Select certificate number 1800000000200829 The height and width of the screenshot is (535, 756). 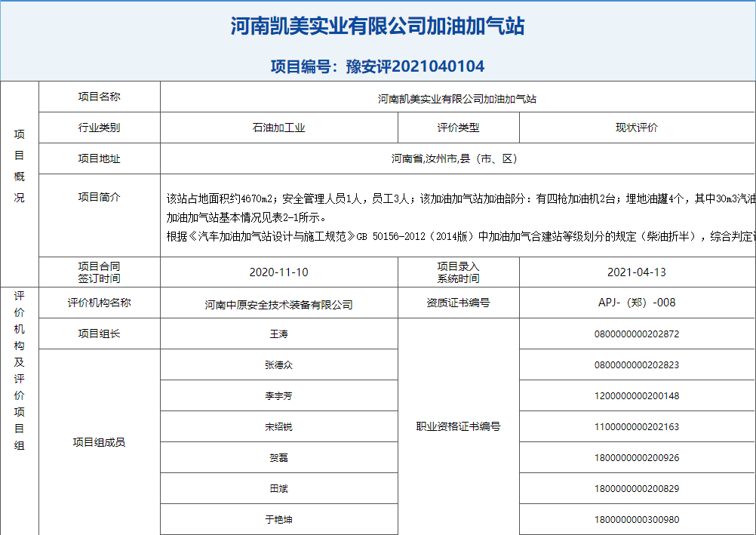(x=637, y=488)
